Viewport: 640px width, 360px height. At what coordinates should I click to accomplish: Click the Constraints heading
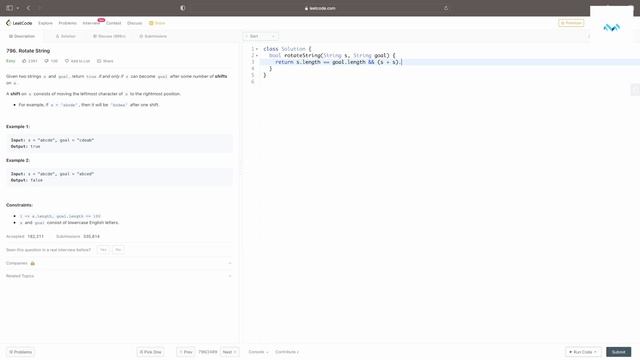tap(19, 205)
